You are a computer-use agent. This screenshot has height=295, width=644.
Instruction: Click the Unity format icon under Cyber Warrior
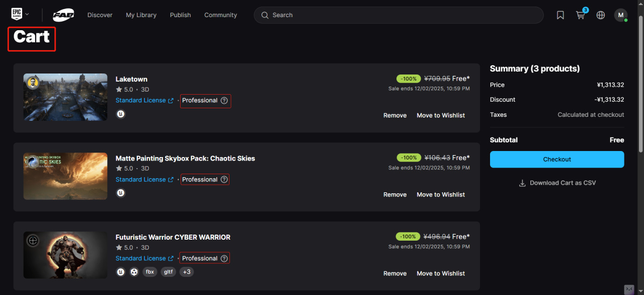134,272
